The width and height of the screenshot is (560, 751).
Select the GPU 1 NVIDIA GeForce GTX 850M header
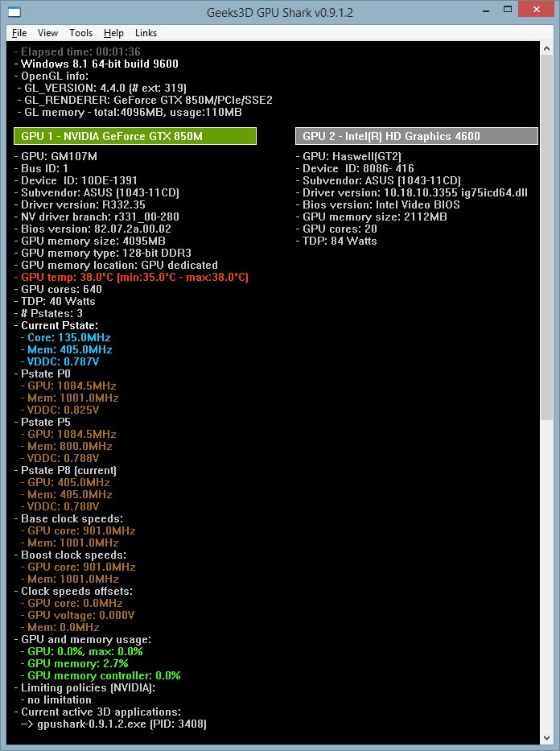tap(135, 136)
